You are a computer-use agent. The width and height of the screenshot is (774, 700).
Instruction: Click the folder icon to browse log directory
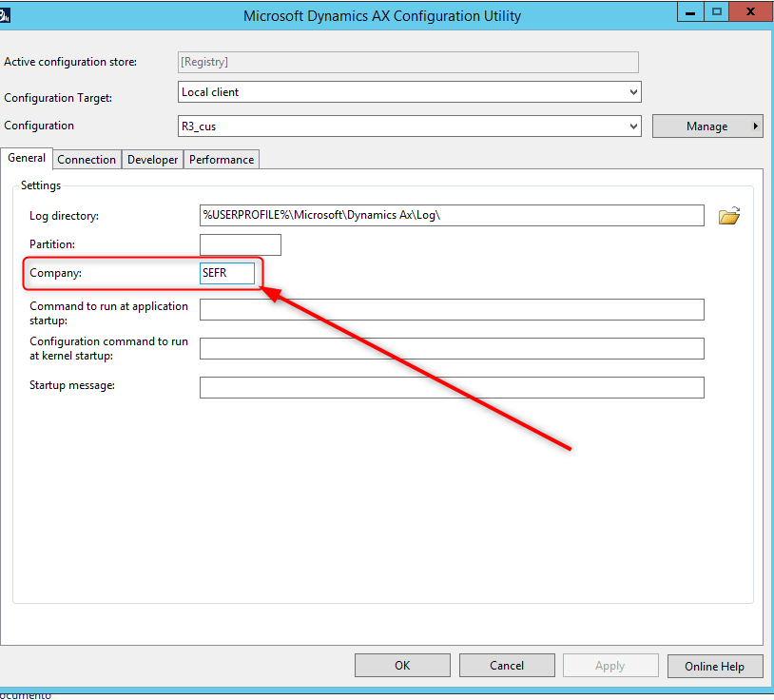point(728,216)
